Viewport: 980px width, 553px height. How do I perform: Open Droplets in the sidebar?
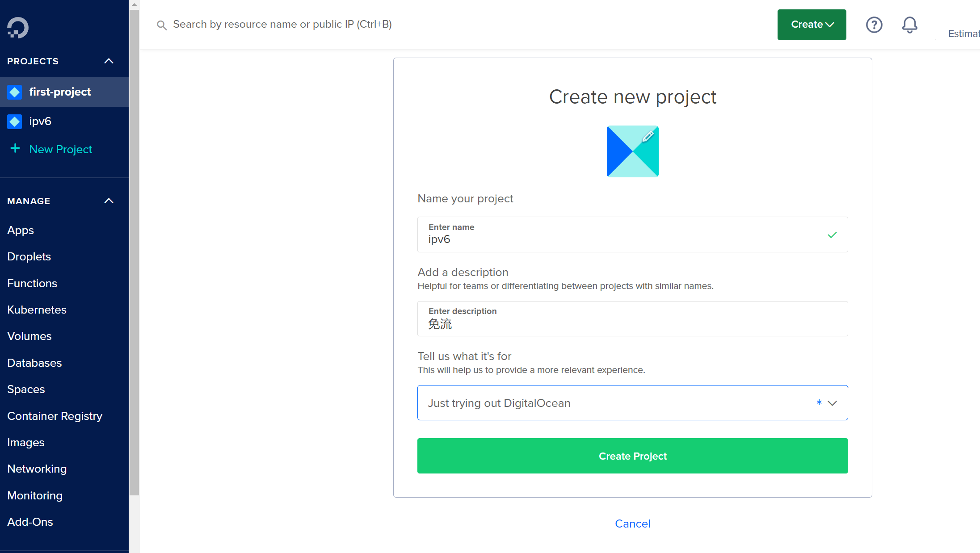[x=29, y=256]
